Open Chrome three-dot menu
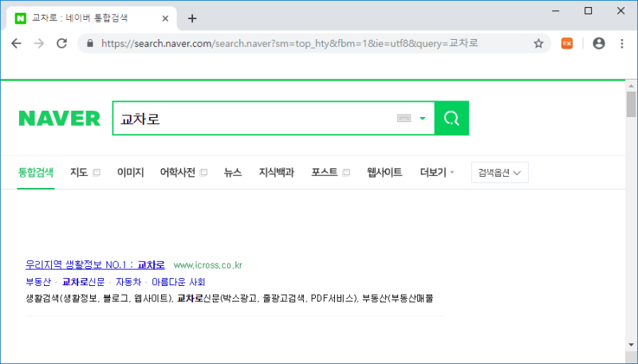The image size is (638, 364). (622, 44)
